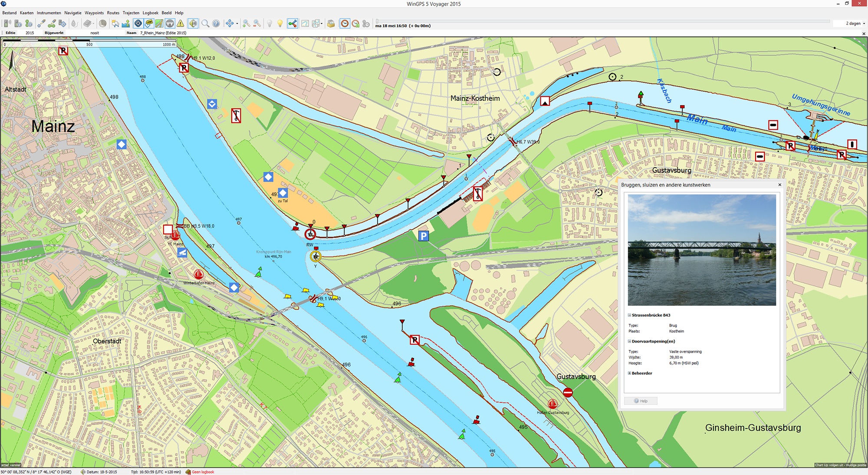Open the Kaarten menu
The width and height of the screenshot is (868, 475).
coord(26,13)
